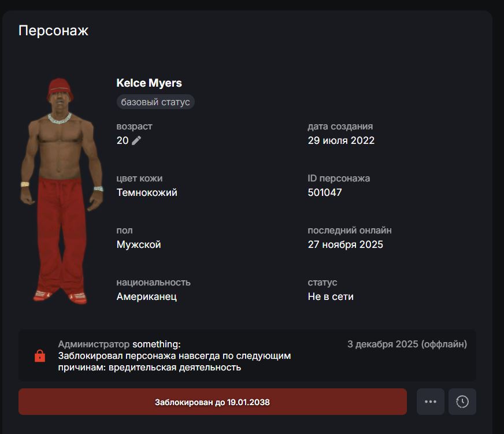The image size is (504, 434).
Task: Click the 'Не в сети' status value
Action: click(x=331, y=296)
